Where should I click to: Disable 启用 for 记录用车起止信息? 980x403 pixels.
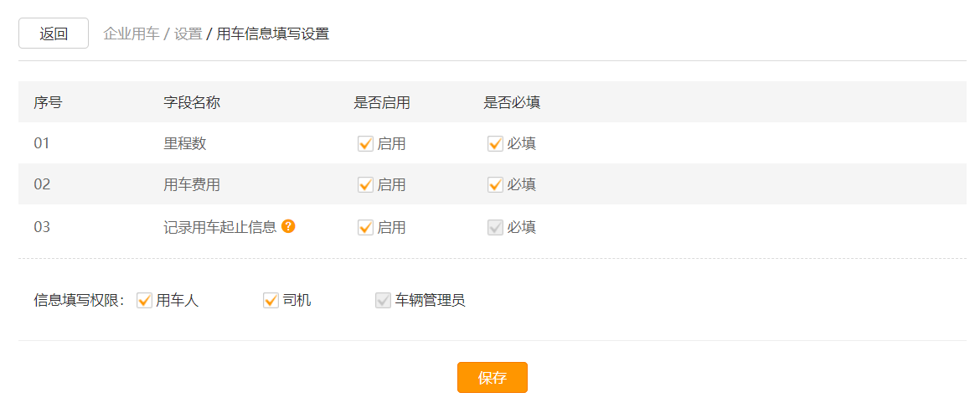point(366,227)
